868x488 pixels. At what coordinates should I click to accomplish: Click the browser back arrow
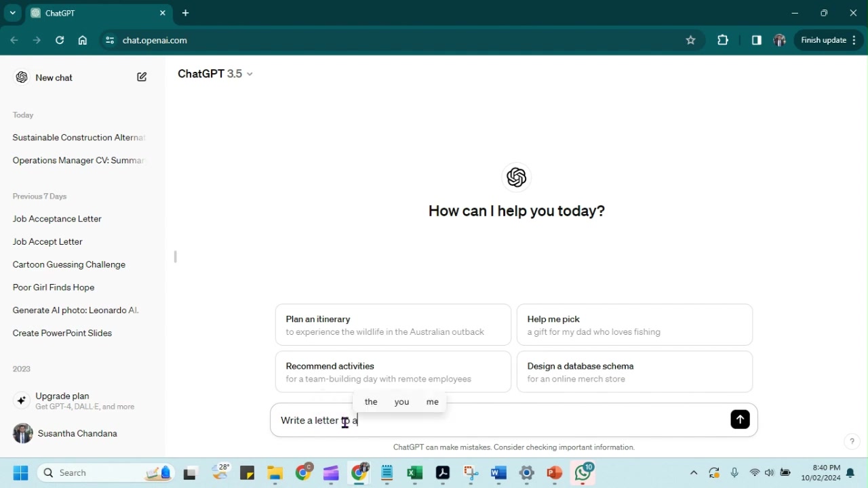click(x=14, y=40)
